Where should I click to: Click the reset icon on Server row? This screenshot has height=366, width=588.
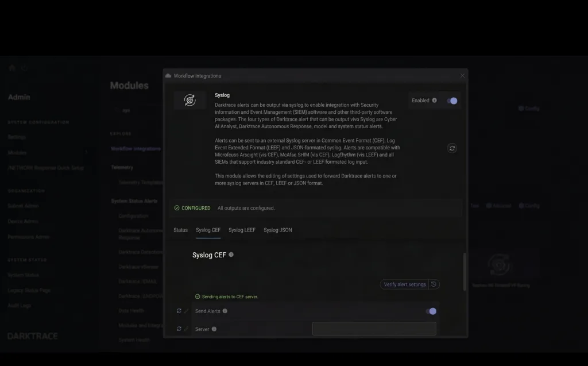point(179,329)
